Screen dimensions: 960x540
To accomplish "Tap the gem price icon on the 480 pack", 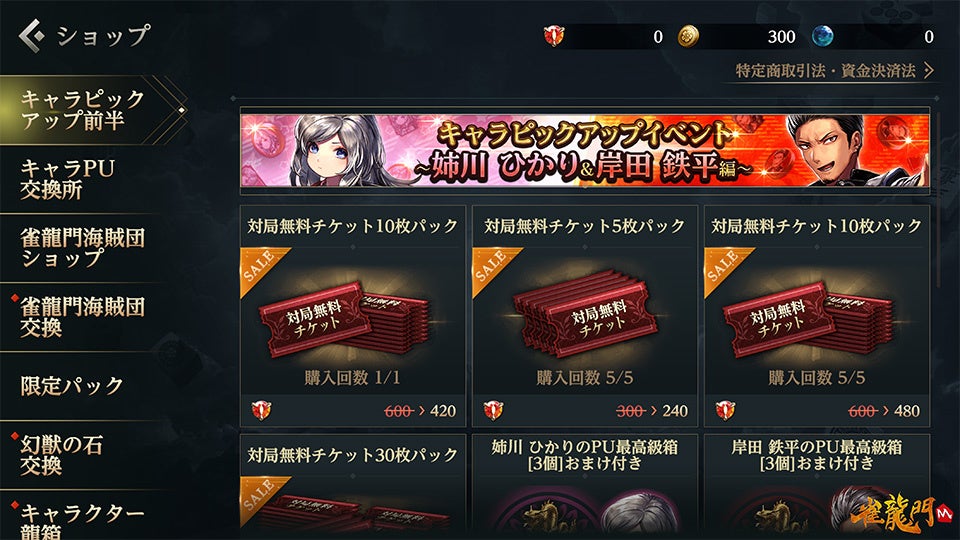I will click(726, 410).
